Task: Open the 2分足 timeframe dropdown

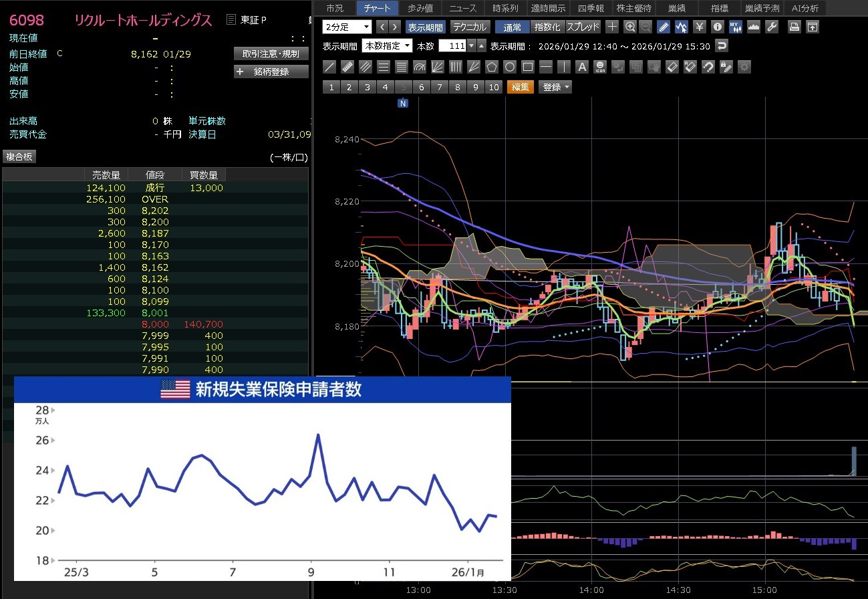Action: (347, 27)
